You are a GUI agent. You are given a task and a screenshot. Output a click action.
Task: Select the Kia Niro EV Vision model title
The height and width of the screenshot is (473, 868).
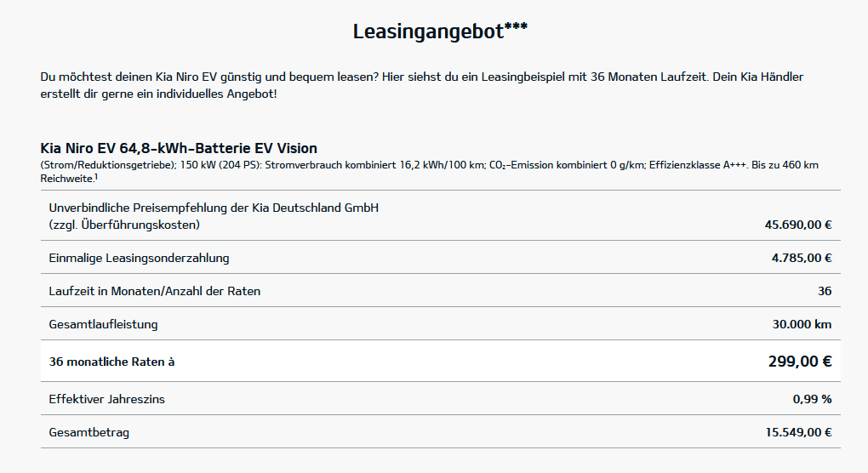tap(179, 149)
